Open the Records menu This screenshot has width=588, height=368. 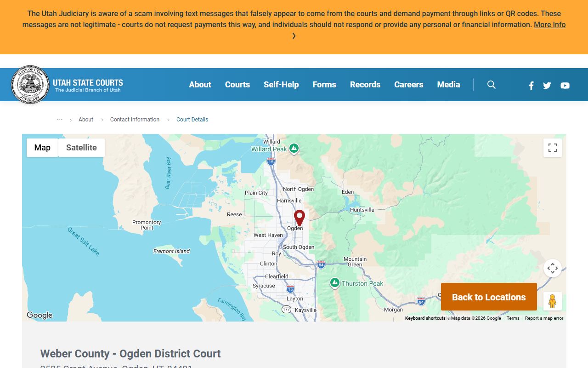pyautogui.click(x=365, y=85)
